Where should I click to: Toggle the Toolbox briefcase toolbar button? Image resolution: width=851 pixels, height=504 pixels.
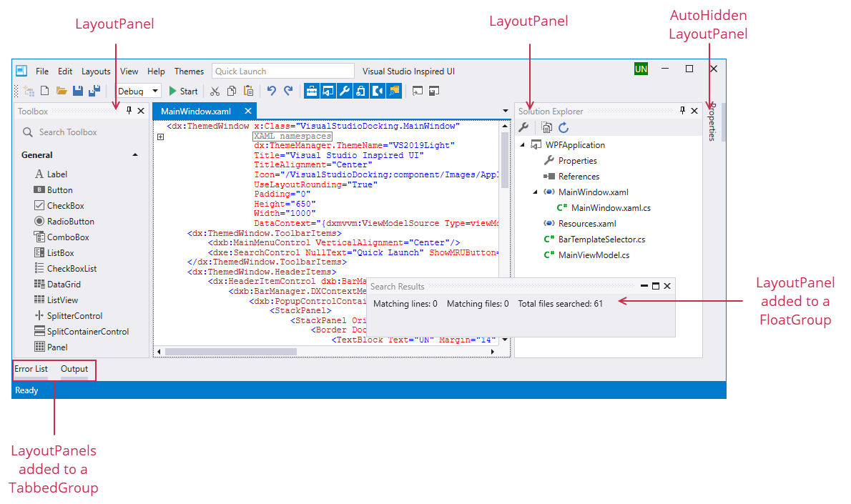click(x=312, y=91)
